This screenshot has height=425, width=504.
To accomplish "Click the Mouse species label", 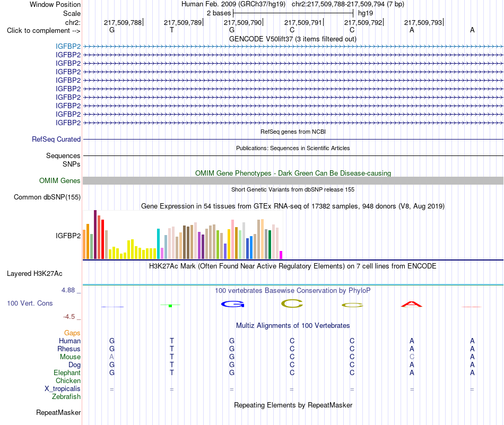I will [x=70, y=357].
